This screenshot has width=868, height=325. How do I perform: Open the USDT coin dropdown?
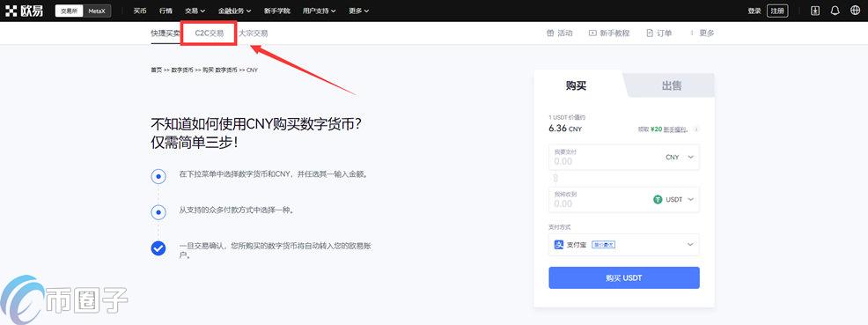tap(673, 199)
